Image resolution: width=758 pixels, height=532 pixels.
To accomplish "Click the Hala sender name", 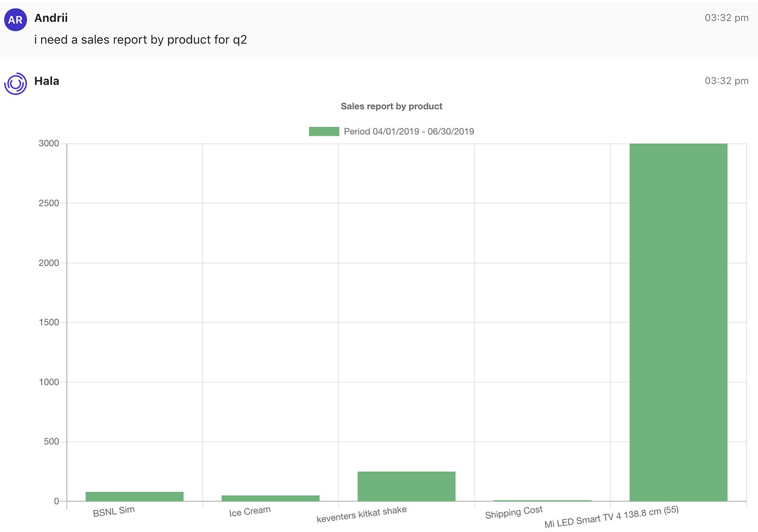I will tap(47, 81).
